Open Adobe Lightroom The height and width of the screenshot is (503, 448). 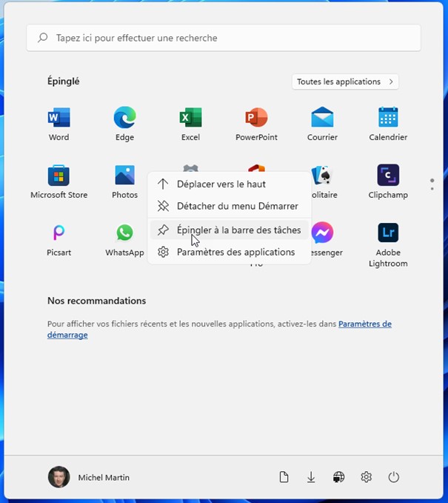(388, 234)
